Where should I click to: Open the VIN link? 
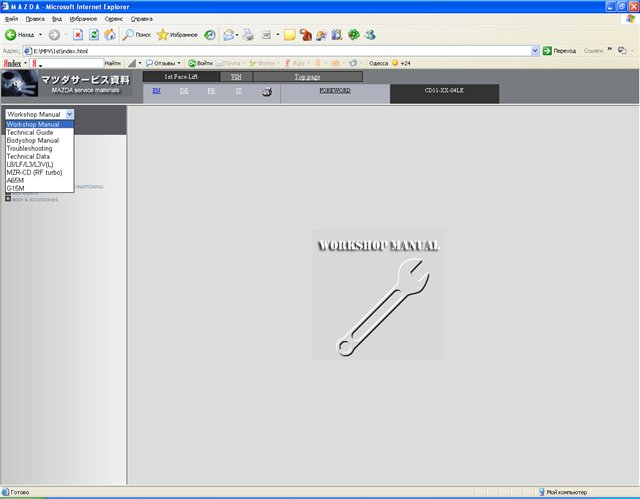point(236,77)
